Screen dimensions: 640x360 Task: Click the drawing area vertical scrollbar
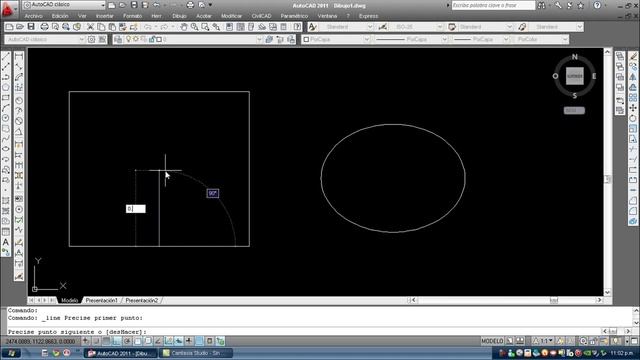[607, 172]
